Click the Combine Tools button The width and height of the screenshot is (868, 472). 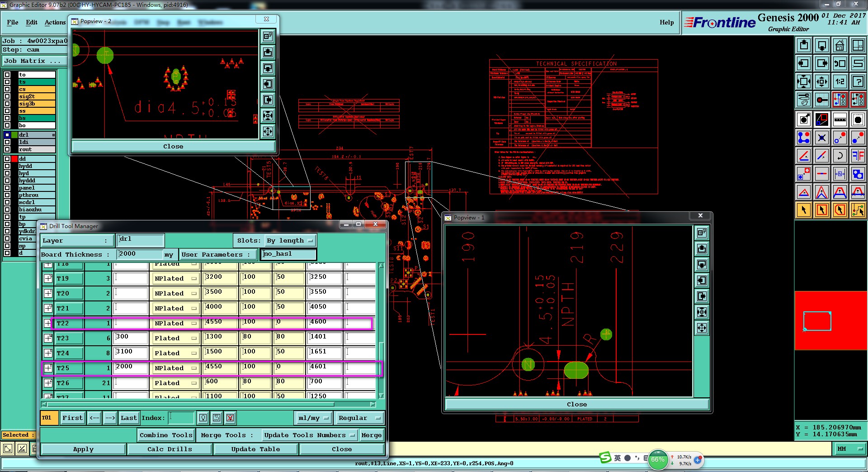coord(166,435)
